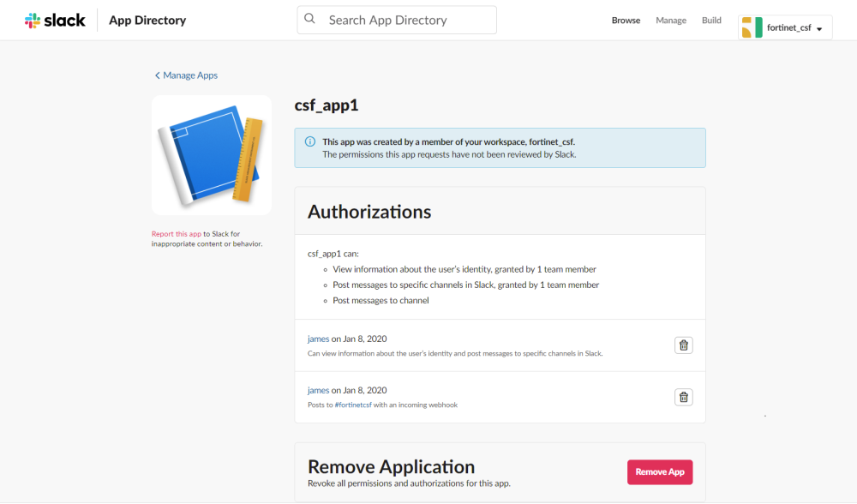
Task: Open the fortinet_csf workspace dropdown arrow
Action: [819, 29]
